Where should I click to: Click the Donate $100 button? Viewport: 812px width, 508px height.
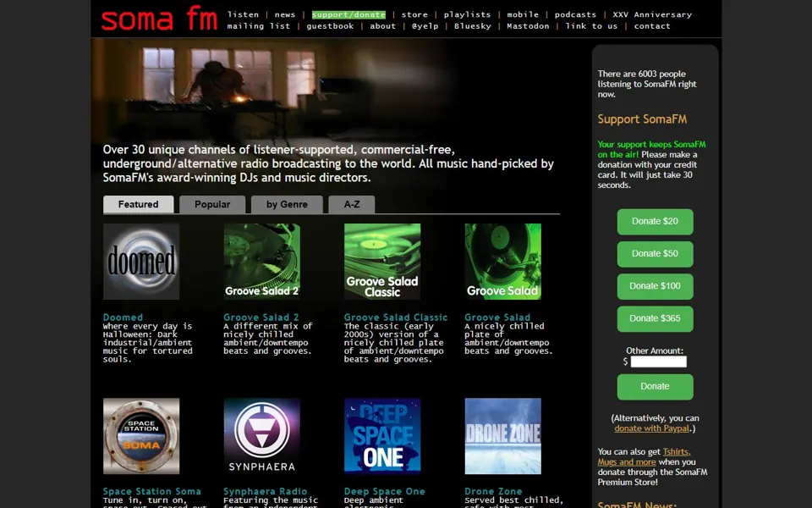click(655, 286)
